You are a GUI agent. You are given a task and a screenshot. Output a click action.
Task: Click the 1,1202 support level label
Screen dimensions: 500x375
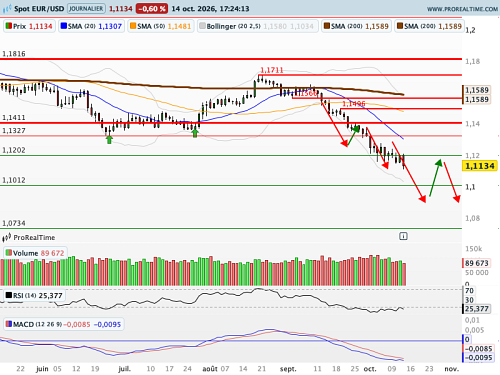click(x=14, y=150)
